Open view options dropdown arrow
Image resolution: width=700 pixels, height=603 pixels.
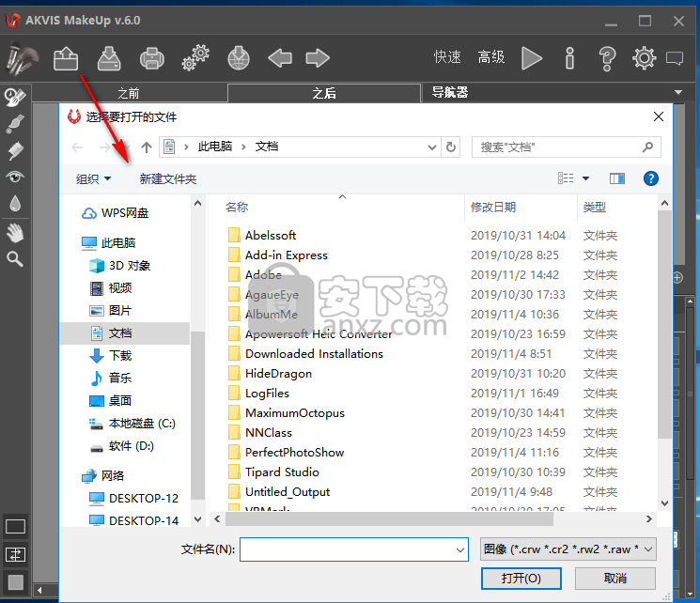585,178
